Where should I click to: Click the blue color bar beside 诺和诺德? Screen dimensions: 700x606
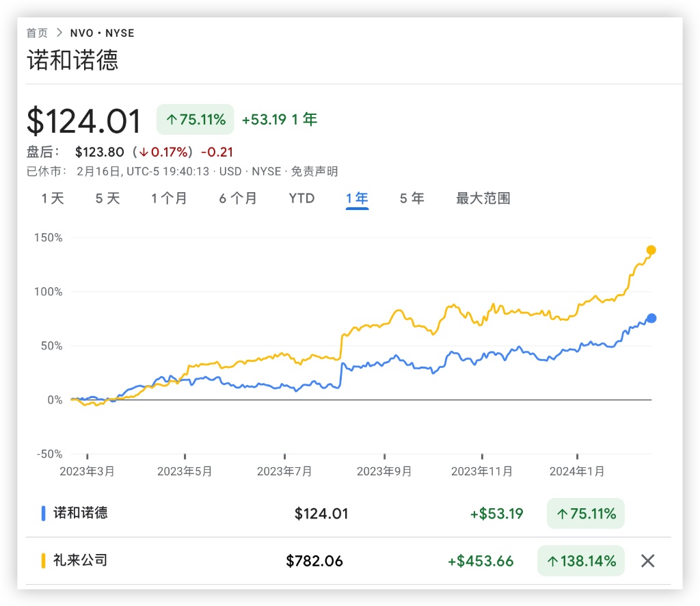(44, 513)
